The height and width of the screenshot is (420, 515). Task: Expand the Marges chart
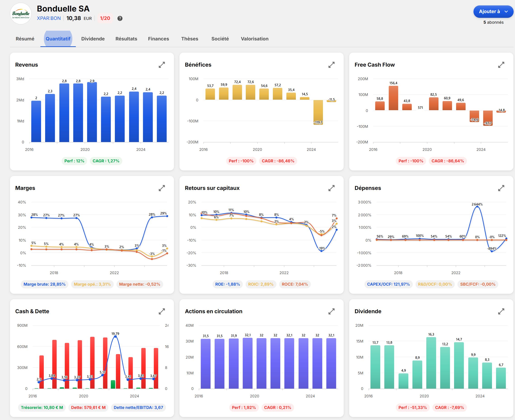pos(162,188)
